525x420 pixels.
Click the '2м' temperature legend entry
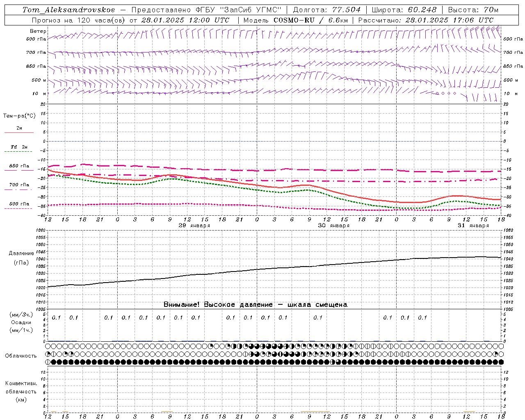click(x=19, y=128)
